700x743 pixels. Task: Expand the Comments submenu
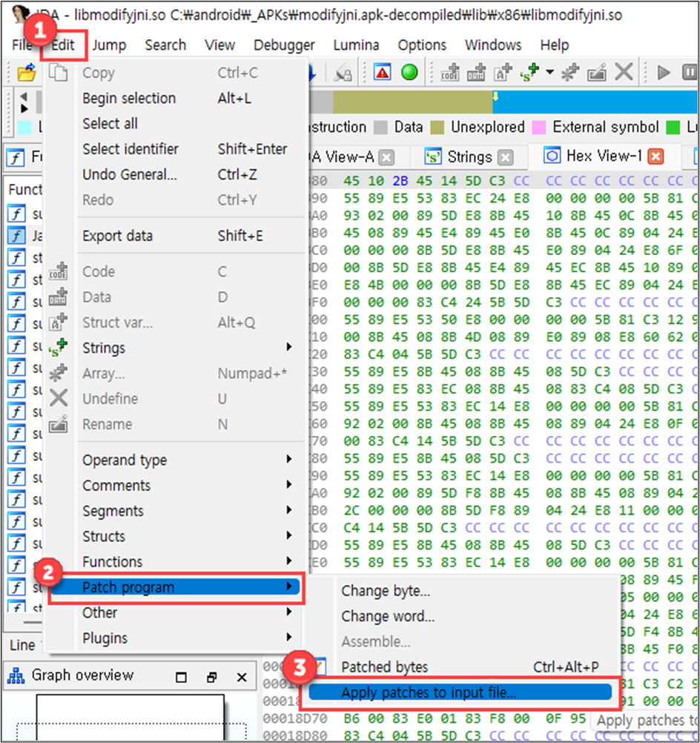tap(175, 485)
